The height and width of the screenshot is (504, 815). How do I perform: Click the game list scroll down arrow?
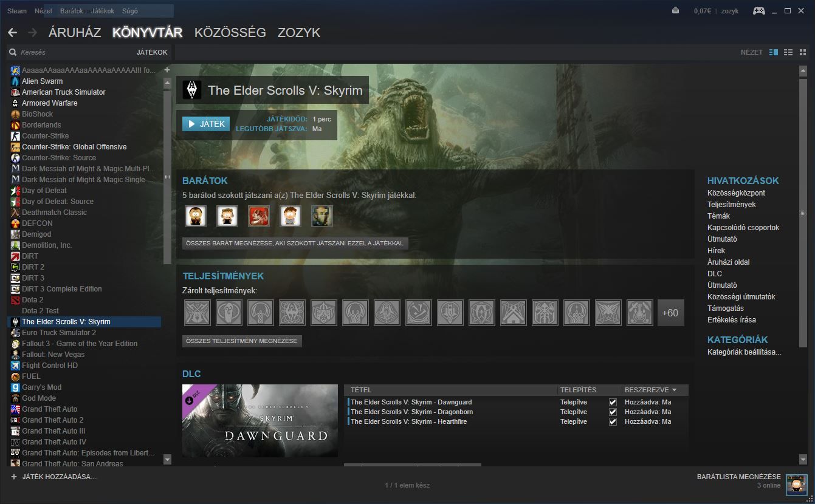coord(168,460)
